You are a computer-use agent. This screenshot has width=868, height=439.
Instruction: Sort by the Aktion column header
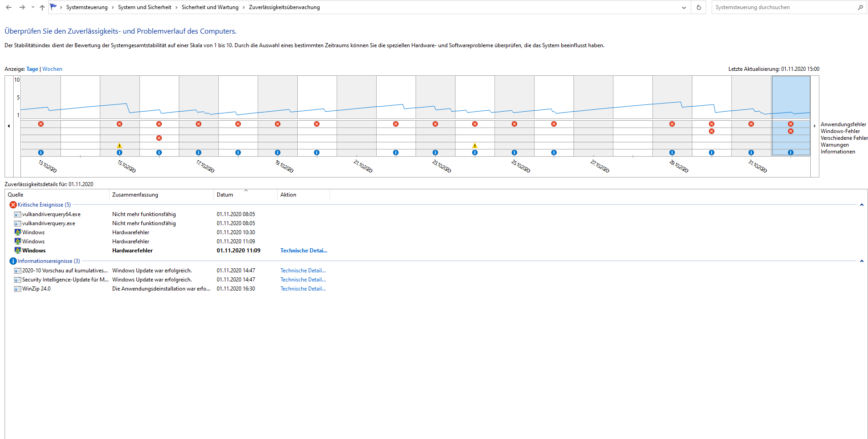(303, 195)
